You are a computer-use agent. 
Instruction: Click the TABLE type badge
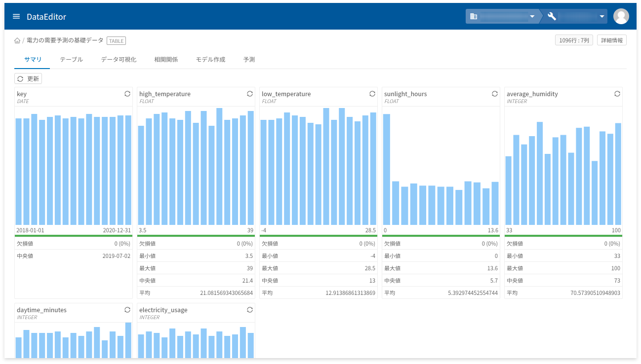point(117,41)
